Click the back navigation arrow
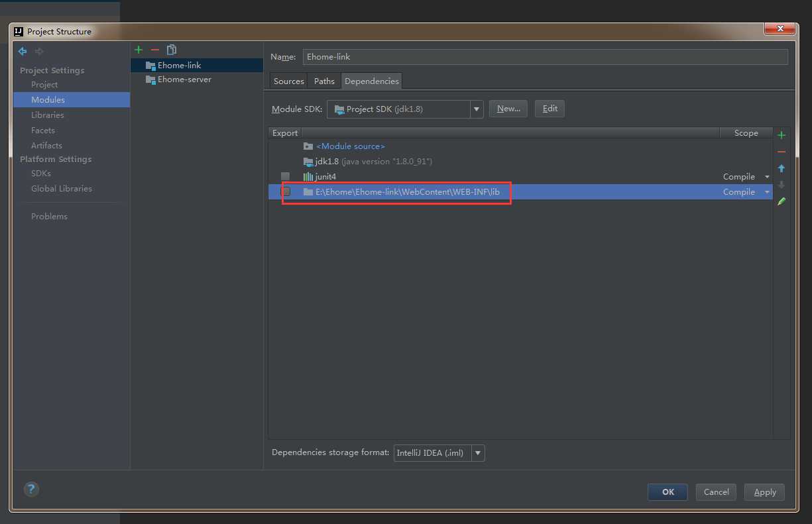The image size is (812, 524). coord(23,51)
